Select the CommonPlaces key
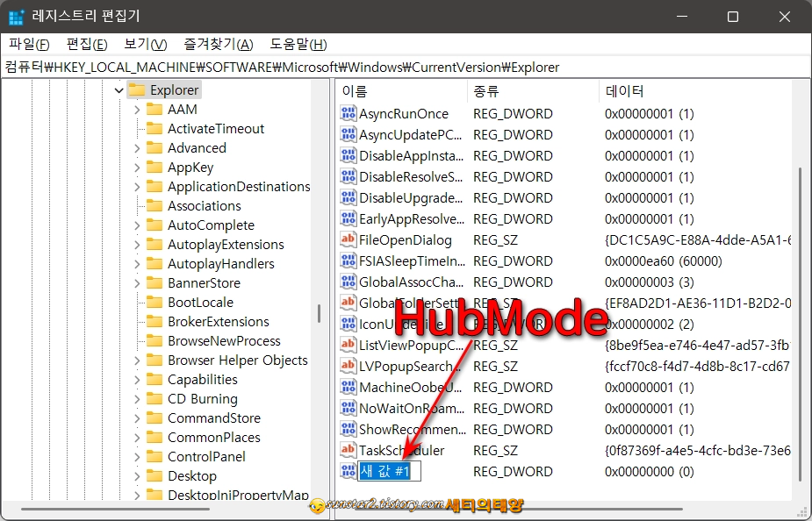 (214, 438)
